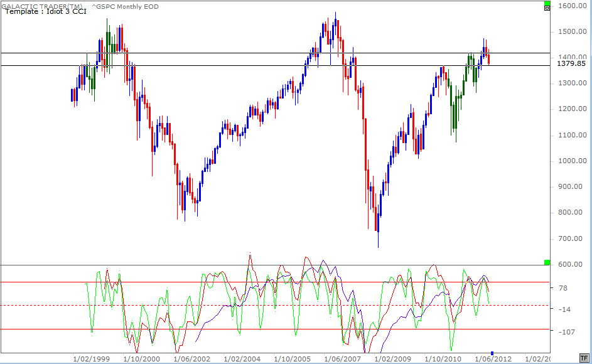Click the CCI axis value 78
The image size is (592, 364).
tap(563, 288)
